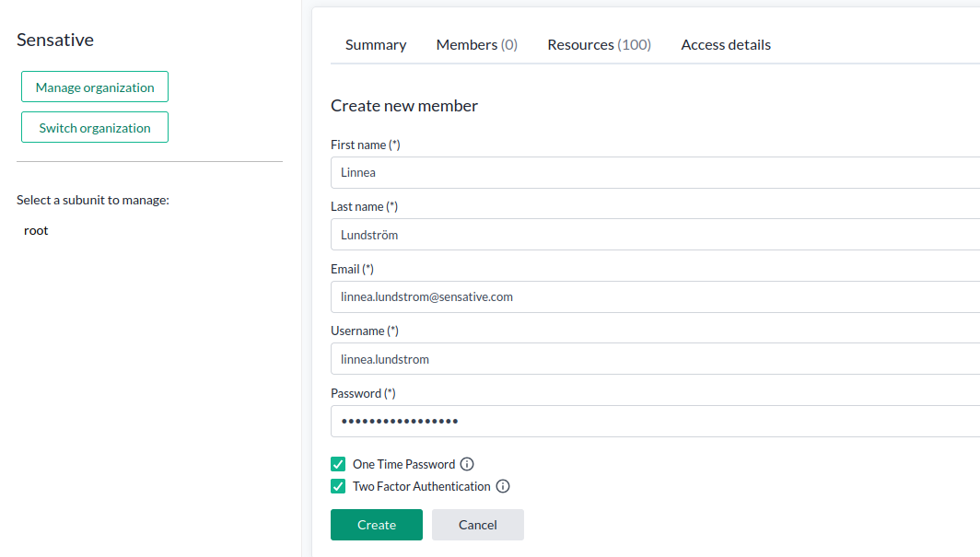Open Manage organization
Image resolution: width=980 pixels, height=557 pixels.
pyautogui.click(x=94, y=87)
